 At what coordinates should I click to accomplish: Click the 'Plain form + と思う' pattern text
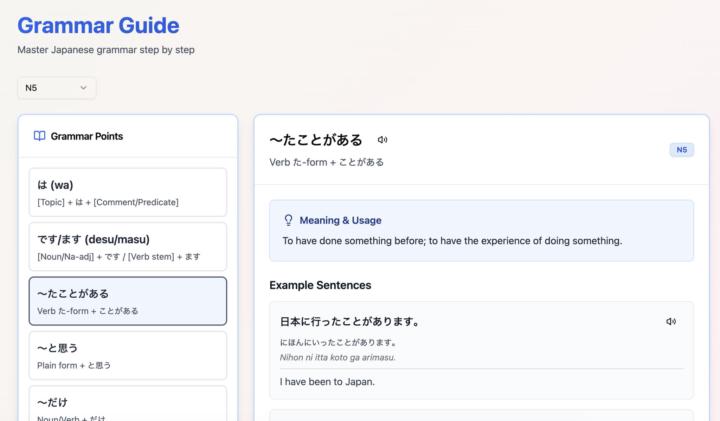coord(74,365)
